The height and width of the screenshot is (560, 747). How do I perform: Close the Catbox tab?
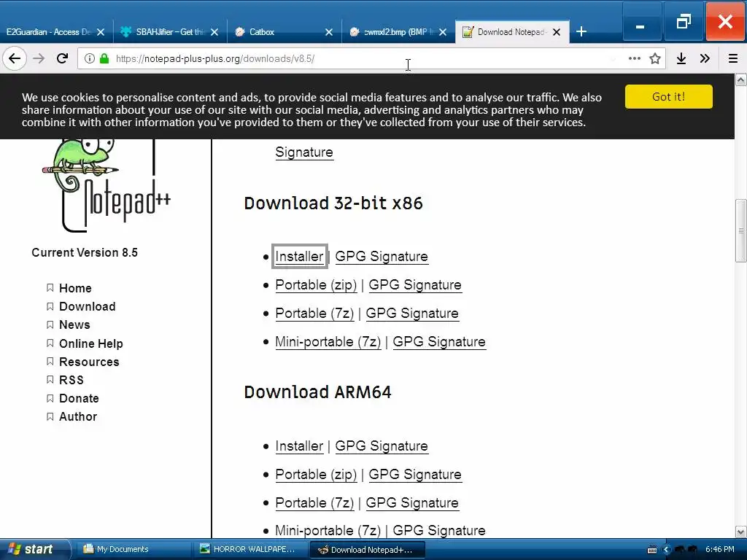click(329, 32)
